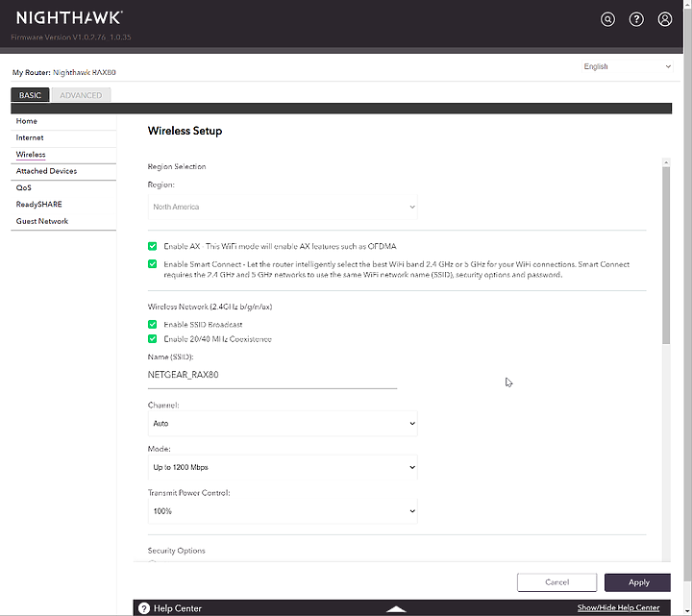Open the user account icon
Image resolution: width=692 pixels, height=616 pixels.
pyautogui.click(x=665, y=19)
